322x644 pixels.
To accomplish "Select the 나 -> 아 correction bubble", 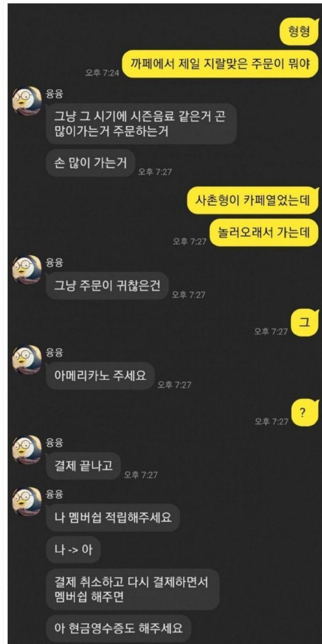I will pos(73,549).
